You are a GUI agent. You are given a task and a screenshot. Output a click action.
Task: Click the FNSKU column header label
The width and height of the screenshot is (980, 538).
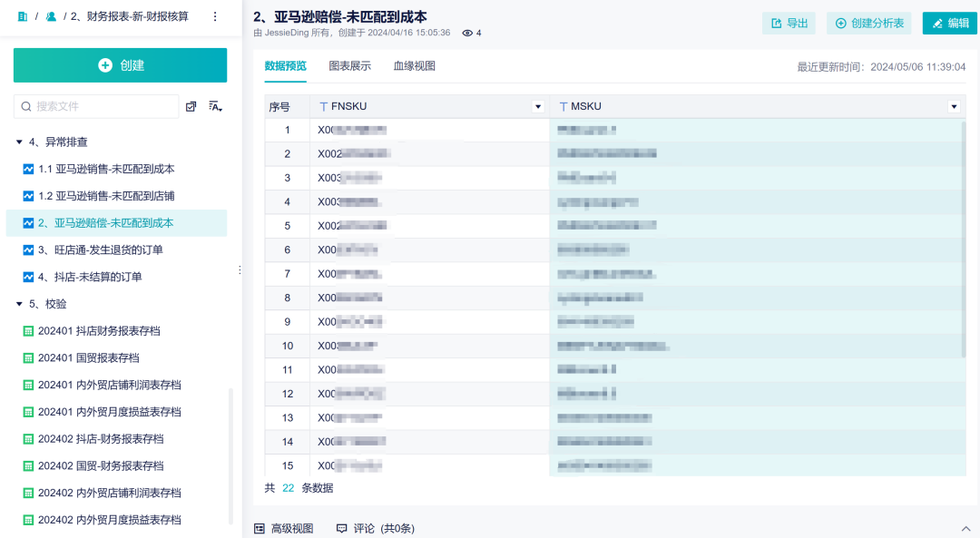[348, 107]
